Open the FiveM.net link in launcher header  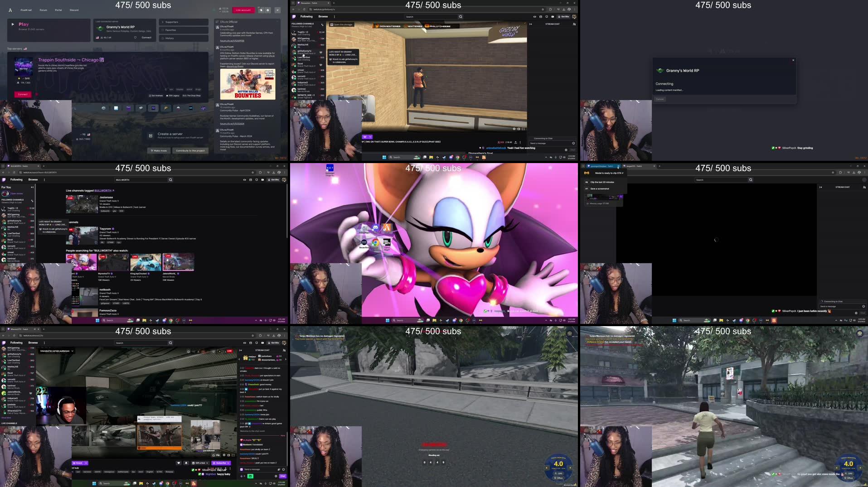(x=26, y=10)
